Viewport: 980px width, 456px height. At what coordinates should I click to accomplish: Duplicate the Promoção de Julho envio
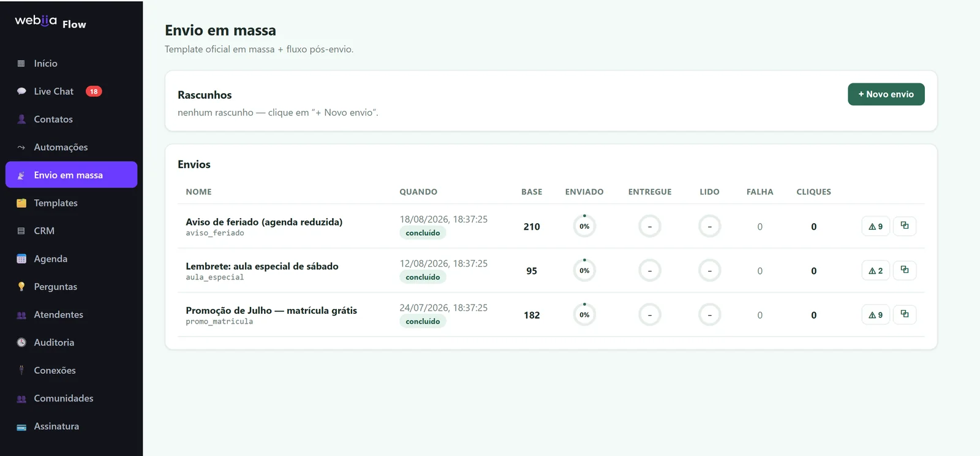(905, 314)
